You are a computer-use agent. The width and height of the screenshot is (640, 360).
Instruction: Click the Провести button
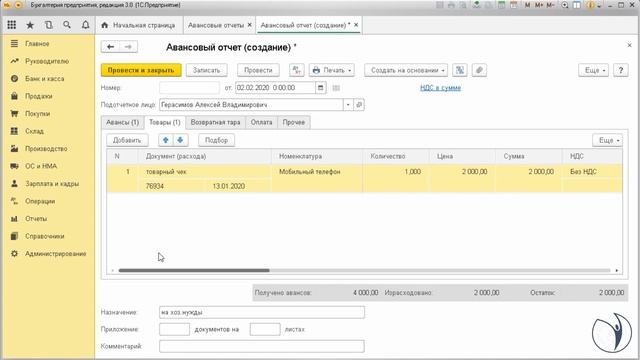point(258,70)
